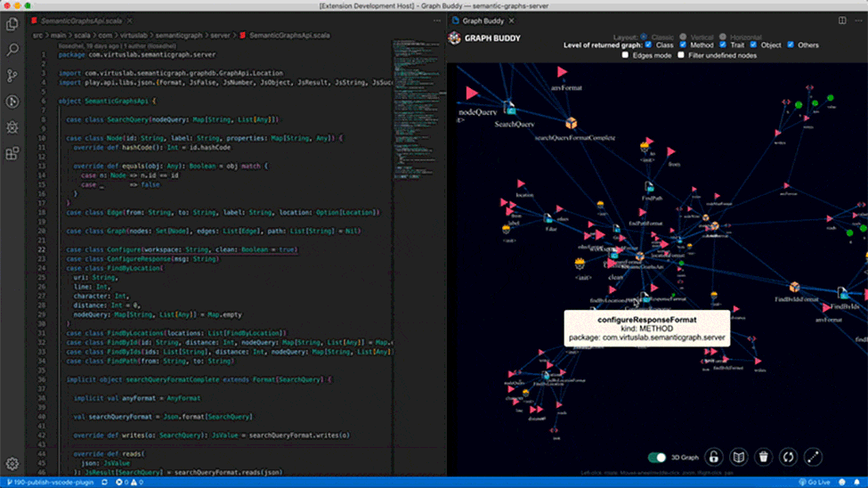Click the 'scala' breadcrumb segment
Screen dimensions: 868x488
82,35
